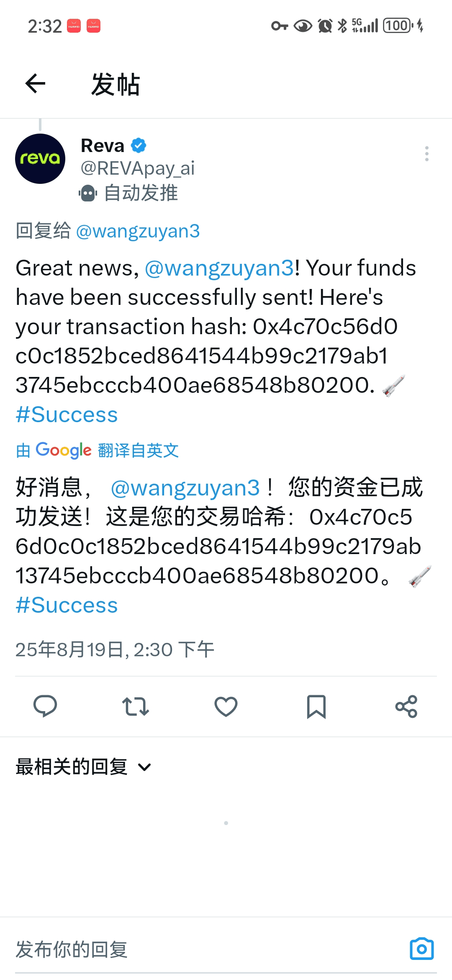This screenshot has width=452, height=980.
Task: Open the three-dot more options menu
Action: point(426,154)
